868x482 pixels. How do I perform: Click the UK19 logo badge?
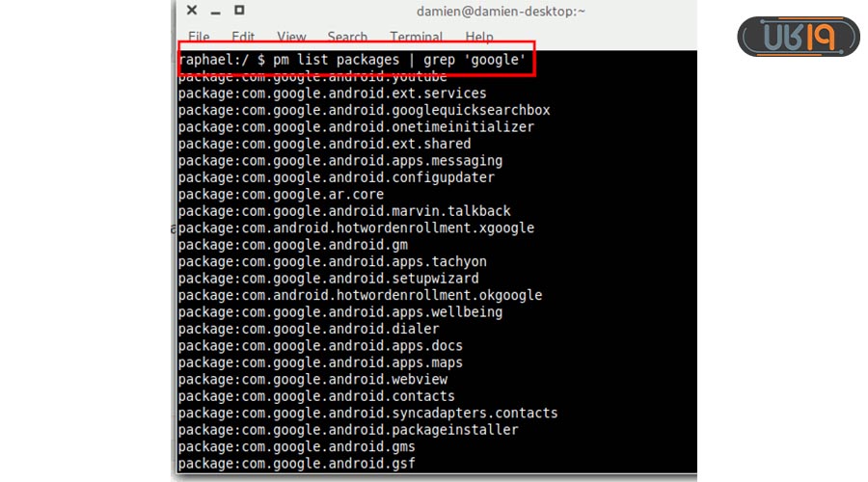pyautogui.click(x=798, y=36)
